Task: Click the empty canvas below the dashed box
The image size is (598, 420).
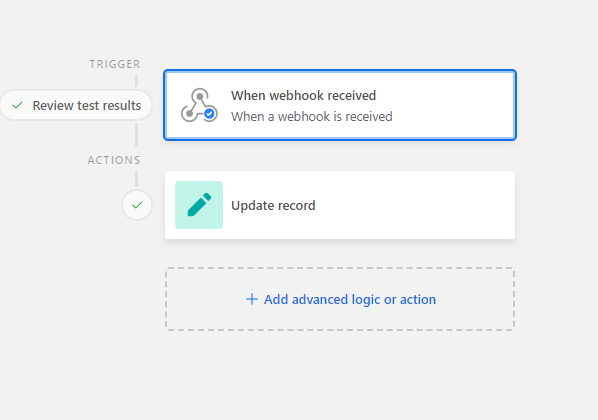Action: click(339, 374)
